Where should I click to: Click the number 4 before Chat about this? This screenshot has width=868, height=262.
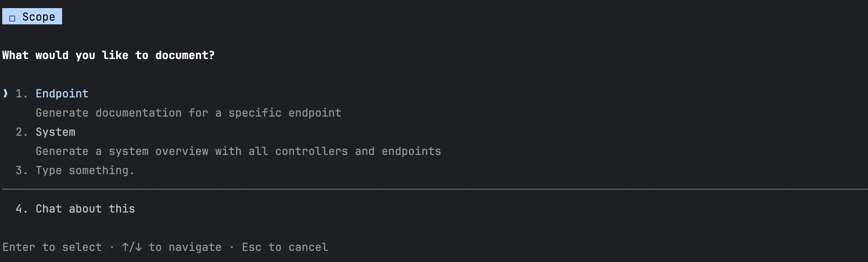[x=21, y=209]
